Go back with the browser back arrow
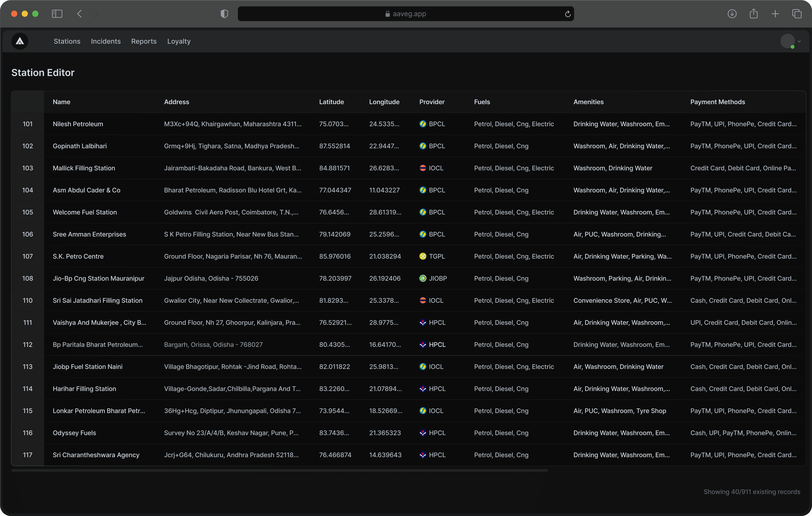Image resolution: width=812 pixels, height=516 pixels. point(80,14)
